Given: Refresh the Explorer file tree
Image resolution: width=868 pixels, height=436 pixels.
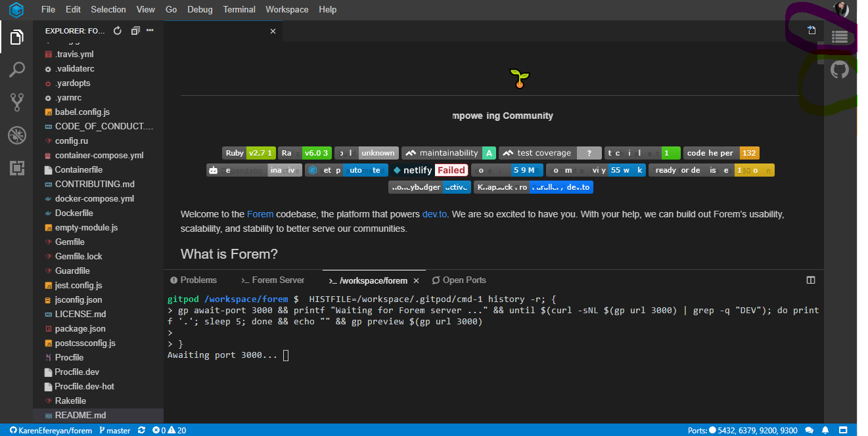Looking at the screenshot, I should pos(118,31).
